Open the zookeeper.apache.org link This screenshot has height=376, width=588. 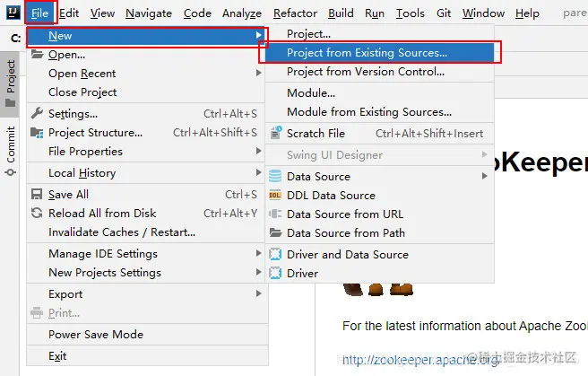coord(421,360)
